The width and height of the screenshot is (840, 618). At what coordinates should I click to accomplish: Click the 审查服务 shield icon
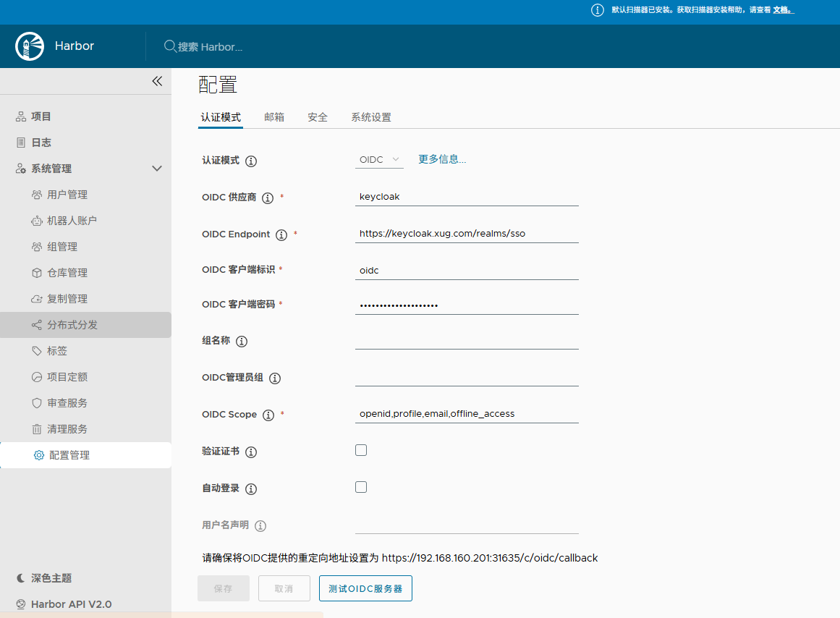click(x=36, y=403)
